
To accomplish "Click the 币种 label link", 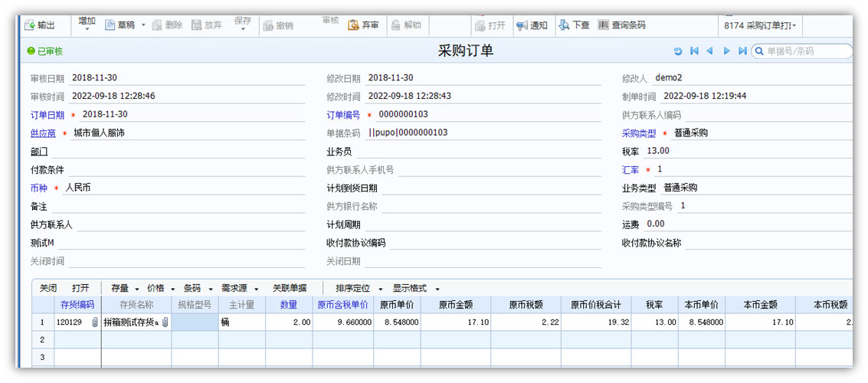I will [39, 188].
